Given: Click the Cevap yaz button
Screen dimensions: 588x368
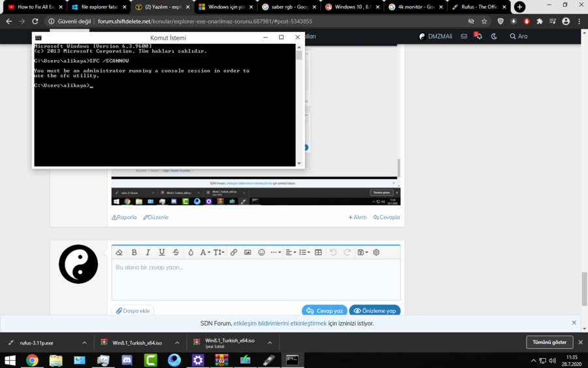Looking at the screenshot, I should pyautogui.click(x=324, y=310).
